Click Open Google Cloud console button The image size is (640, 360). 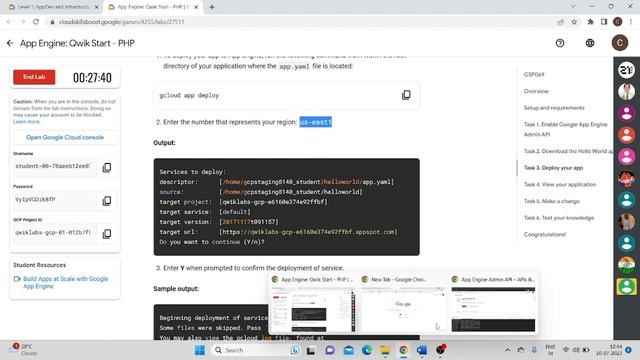point(64,138)
